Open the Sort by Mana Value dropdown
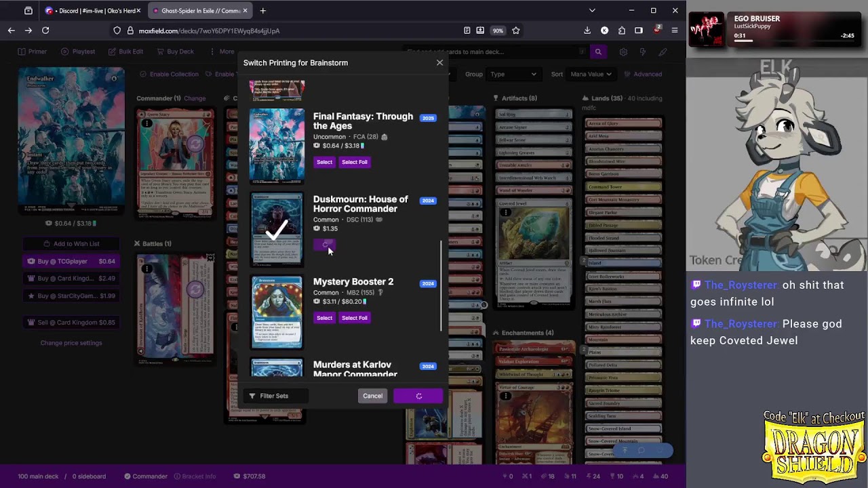Image resolution: width=868 pixels, height=488 pixels. tap(590, 75)
